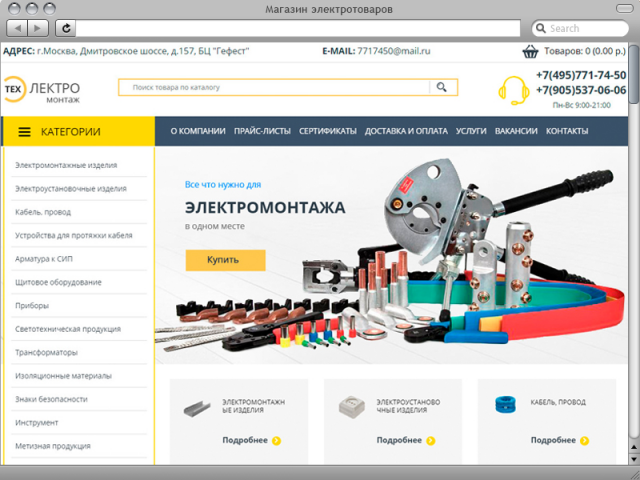
Task: Open the ВАКАНСИИ menu item
Action: click(x=516, y=131)
